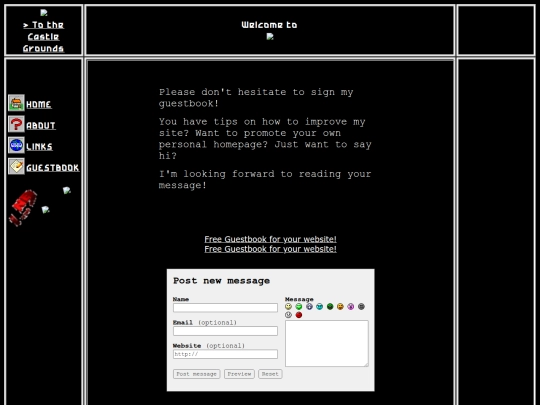Click the notepad Guestbook icon
This screenshot has width=540, height=405.
tap(16, 166)
